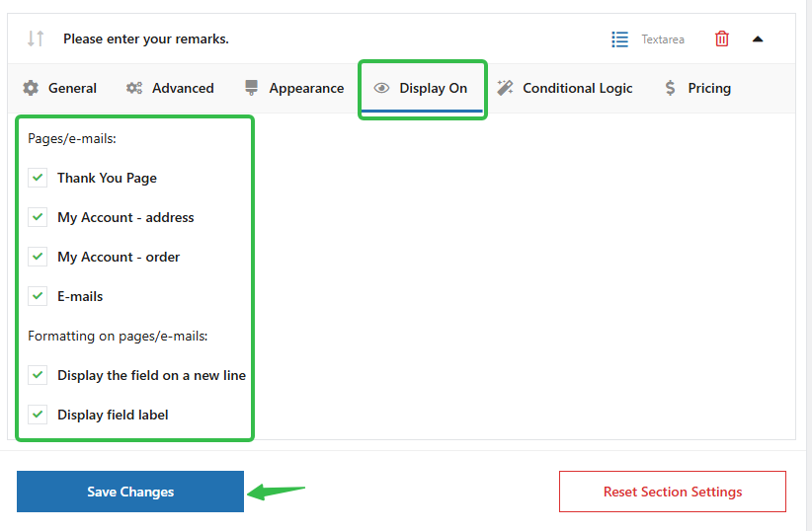Click the Advanced tab gears icon
The width and height of the screenshot is (812, 531).
(x=134, y=88)
